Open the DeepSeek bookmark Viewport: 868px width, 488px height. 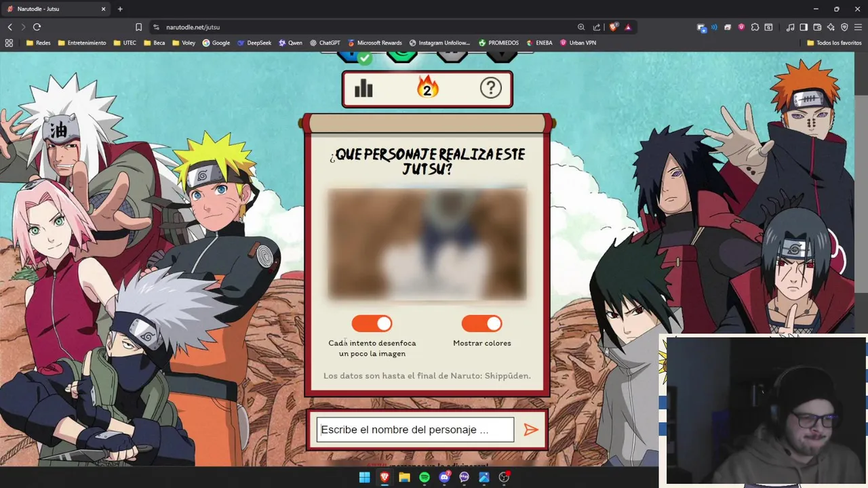(x=254, y=43)
